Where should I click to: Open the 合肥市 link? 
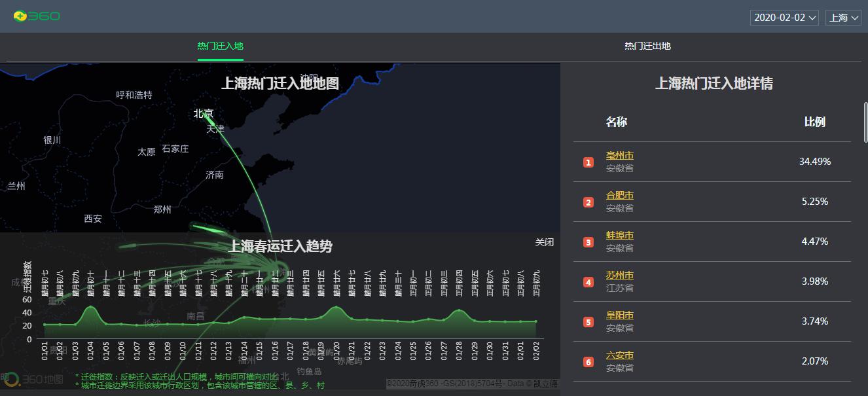tap(620, 196)
